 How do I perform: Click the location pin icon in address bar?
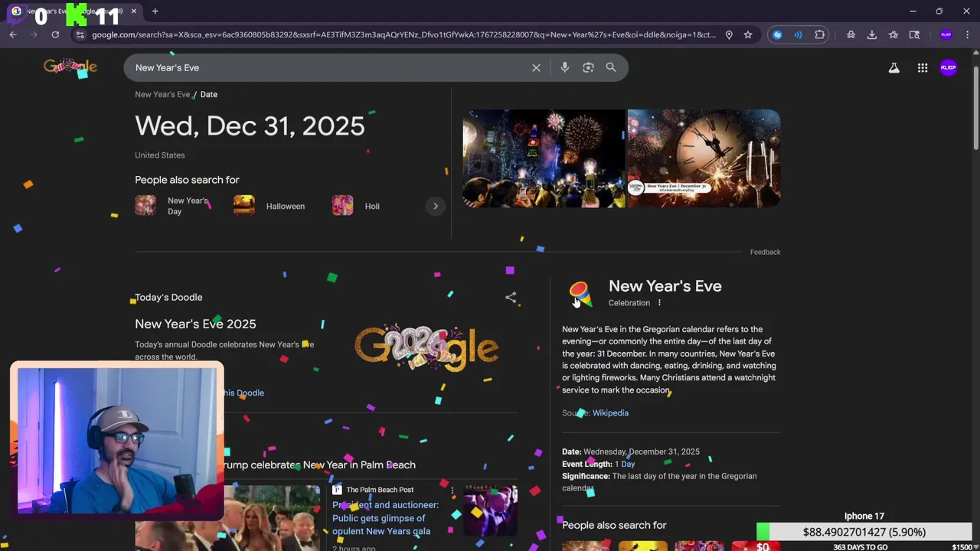point(729,34)
